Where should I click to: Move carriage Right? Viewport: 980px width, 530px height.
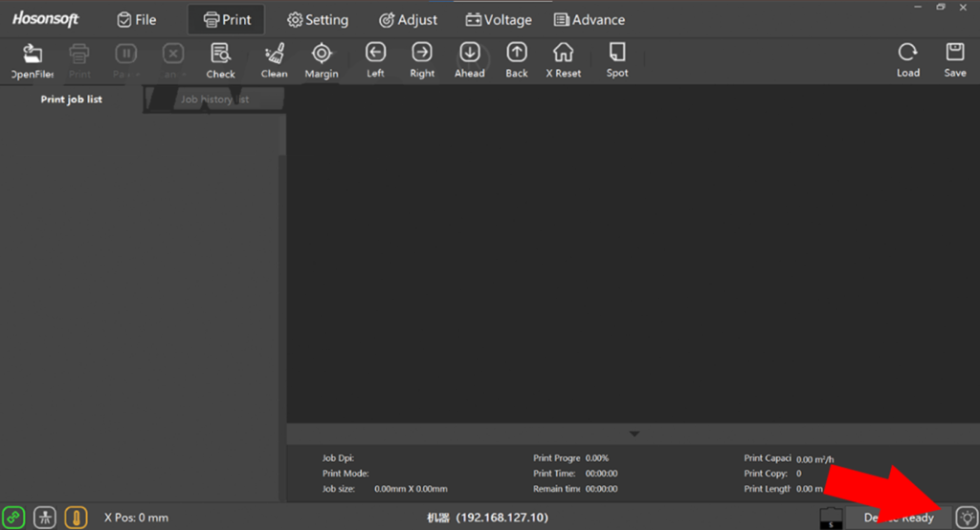(422, 60)
